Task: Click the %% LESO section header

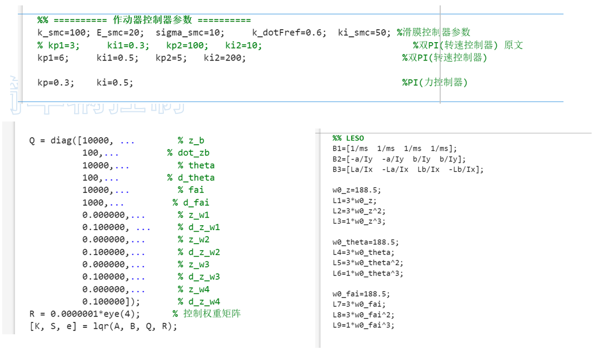Action: (x=348, y=138)
